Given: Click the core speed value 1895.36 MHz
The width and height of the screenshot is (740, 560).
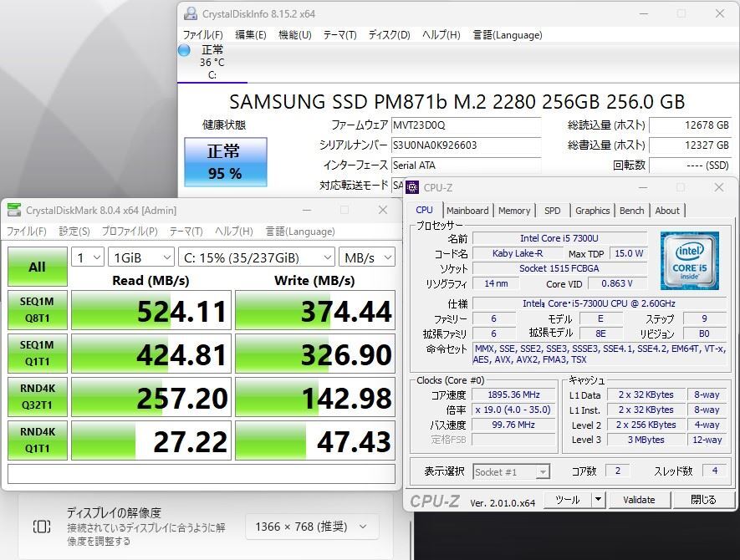Looking at the screenshot, I should [514, 395].
